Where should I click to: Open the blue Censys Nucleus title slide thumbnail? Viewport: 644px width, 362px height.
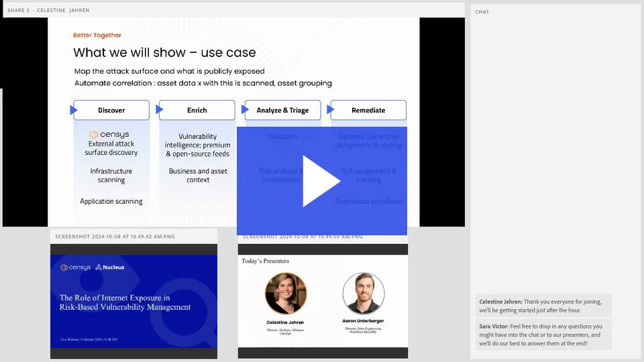(134, 301)
